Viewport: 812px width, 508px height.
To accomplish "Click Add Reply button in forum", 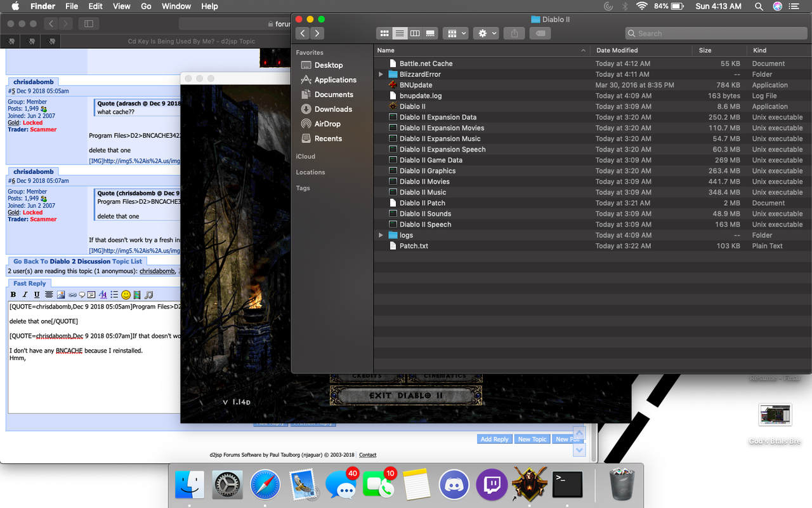I will point(494,439).
